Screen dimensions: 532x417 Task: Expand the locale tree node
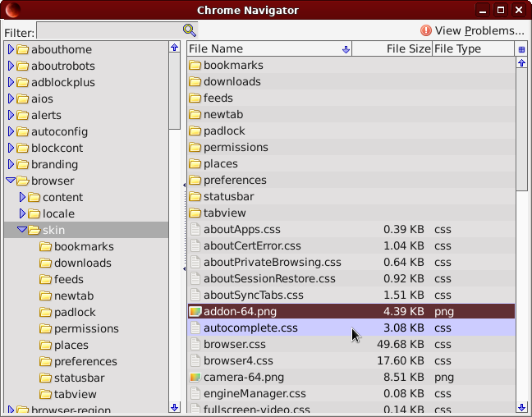pyautogui.click(x=22, y=213)
